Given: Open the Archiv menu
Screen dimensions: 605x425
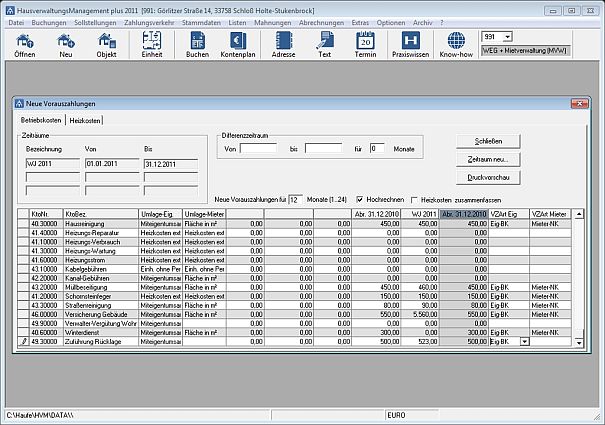Looking at the screenshot, I should 422,23.
